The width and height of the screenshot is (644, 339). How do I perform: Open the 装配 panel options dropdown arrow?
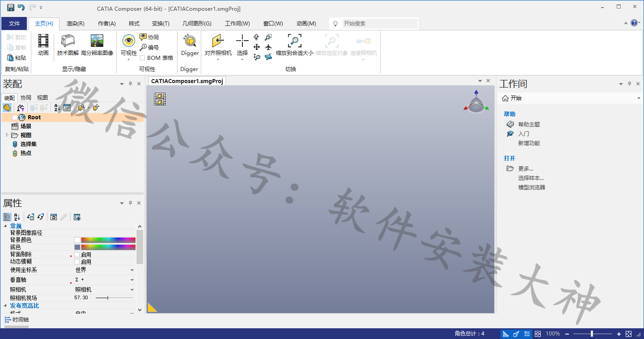(122, 84)
